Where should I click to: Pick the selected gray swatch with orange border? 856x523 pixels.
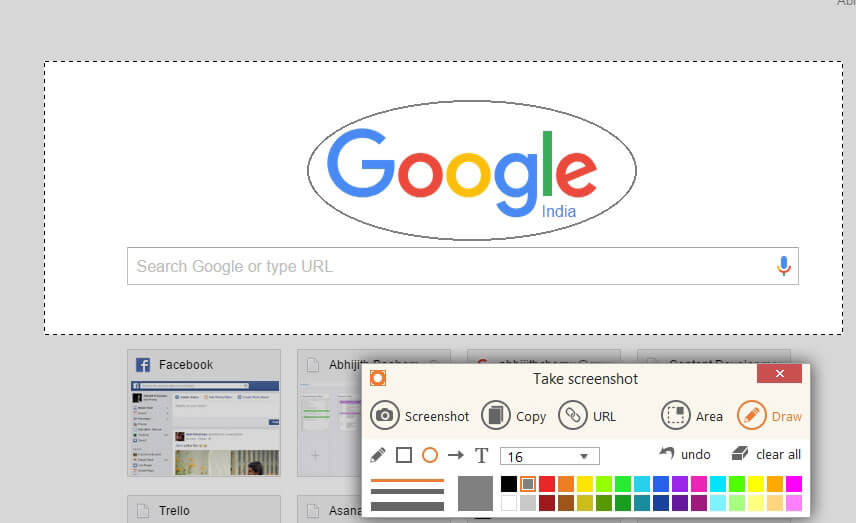tap(527, 484)
